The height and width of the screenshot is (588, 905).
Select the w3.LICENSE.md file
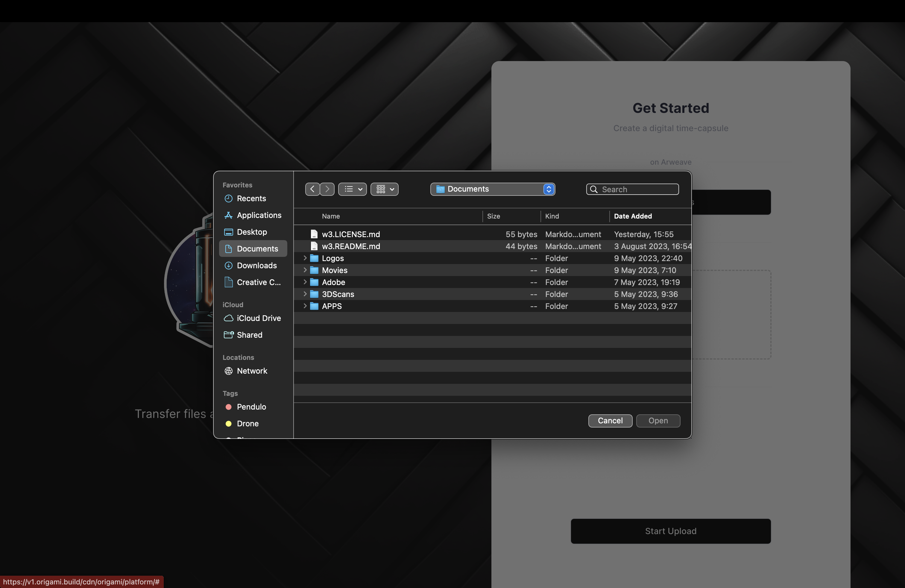[x=350, y=234]
